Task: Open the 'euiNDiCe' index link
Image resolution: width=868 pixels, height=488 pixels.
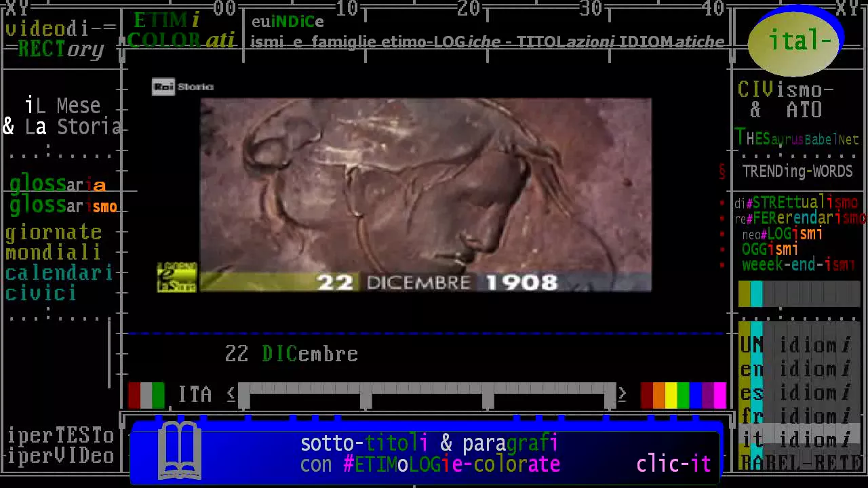Action: (x=288, y=21)
